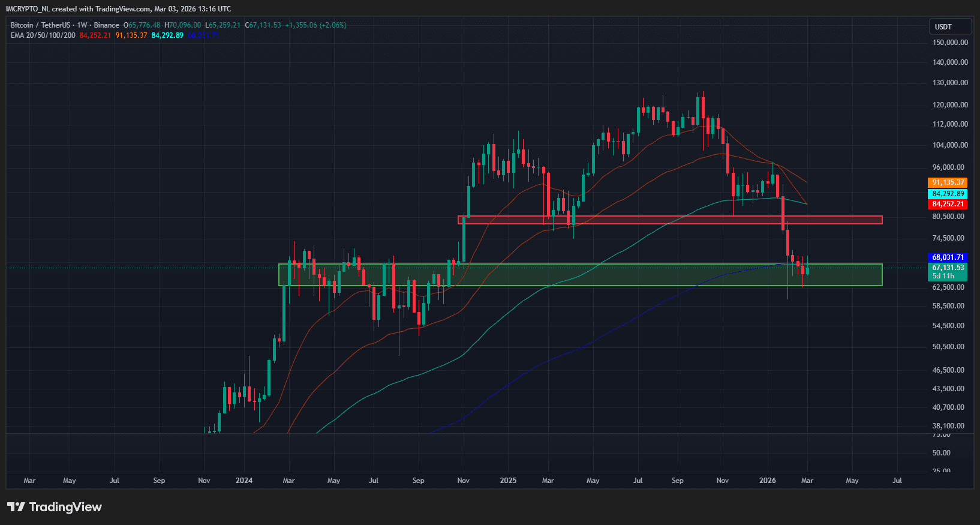Viewport: 980px width, 525px height.
Task: Click the 2024 label on time axis
Action: [x=244, y=481]
